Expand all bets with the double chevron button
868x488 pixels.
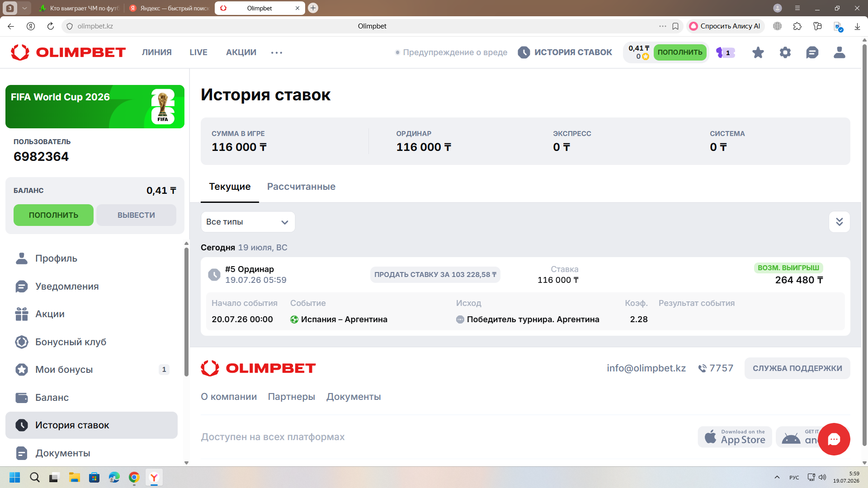840,222
